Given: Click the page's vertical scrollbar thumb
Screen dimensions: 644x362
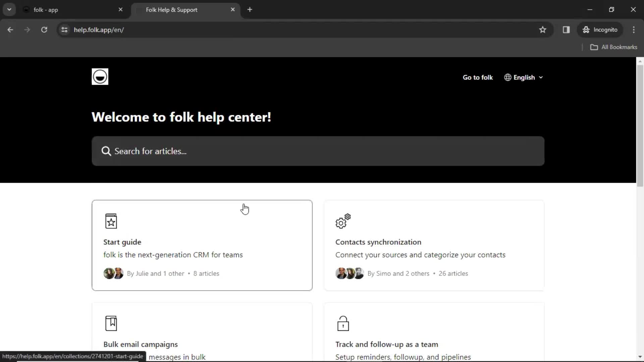Looking at the screenshot, I should [640, 126].
